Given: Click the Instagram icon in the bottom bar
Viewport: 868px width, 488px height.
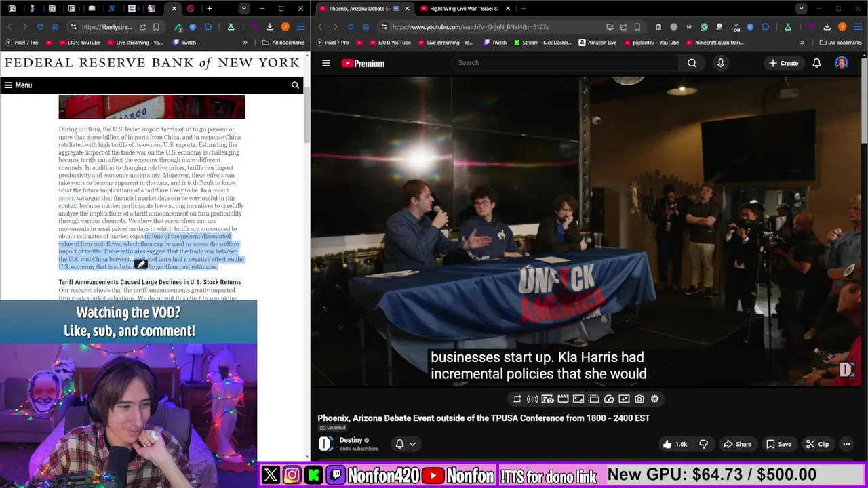Looking at the screenshot, I should [x=292, y=475].
